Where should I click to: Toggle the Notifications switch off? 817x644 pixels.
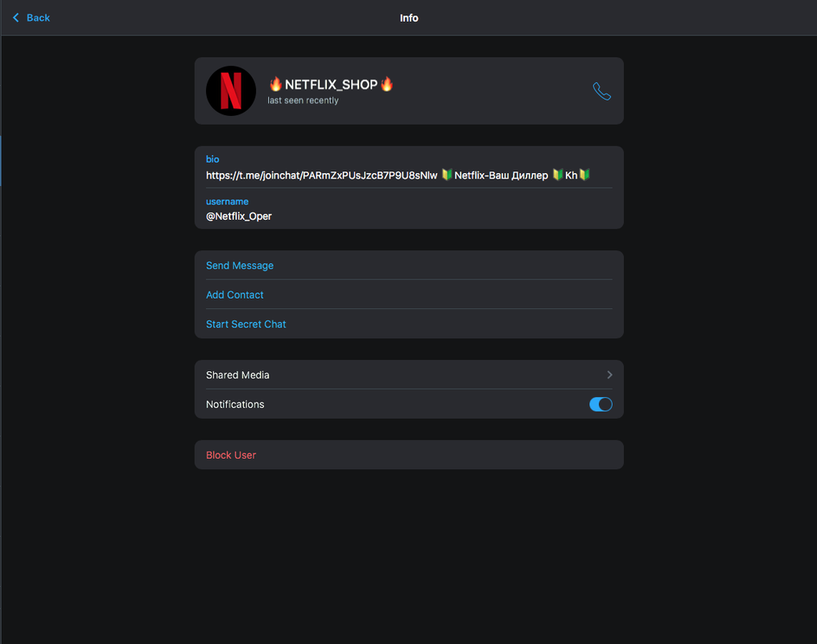[600, 404]
